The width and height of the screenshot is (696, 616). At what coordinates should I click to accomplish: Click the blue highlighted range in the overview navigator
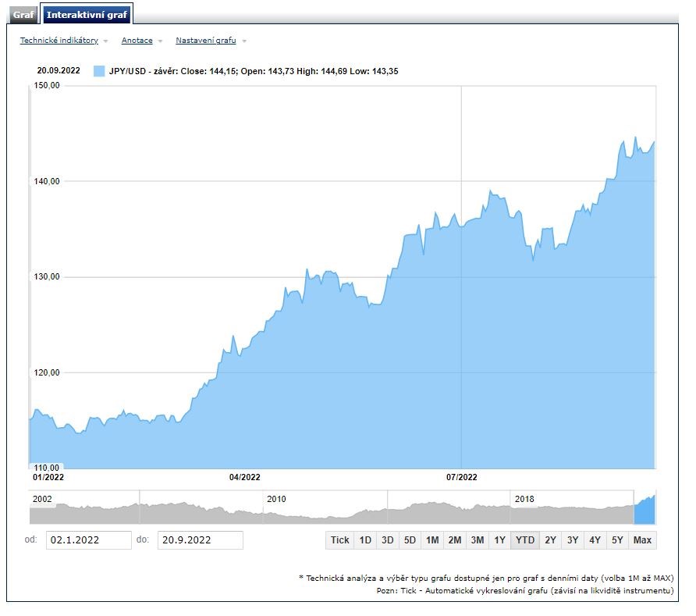click(645, 510)
